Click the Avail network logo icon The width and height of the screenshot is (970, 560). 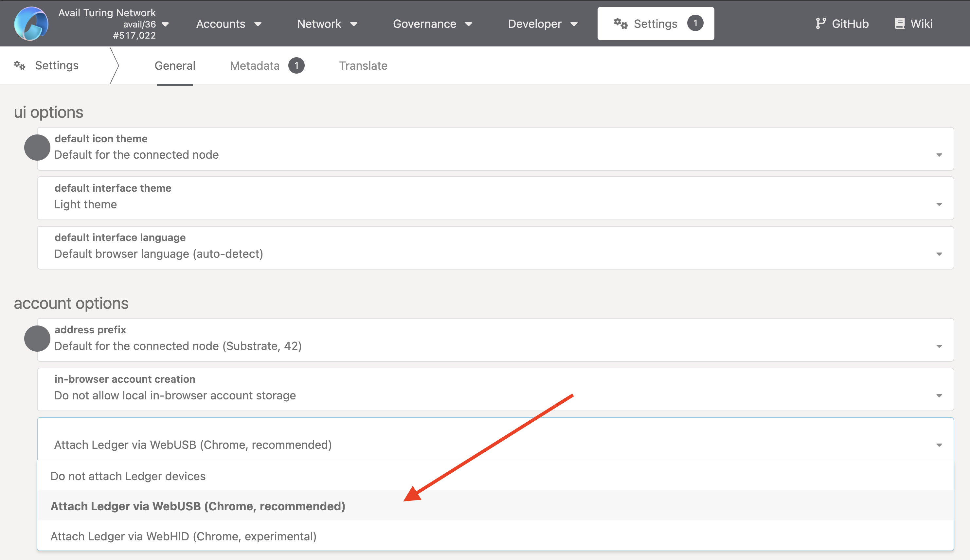pyautogui.click(x=31, y=24)
